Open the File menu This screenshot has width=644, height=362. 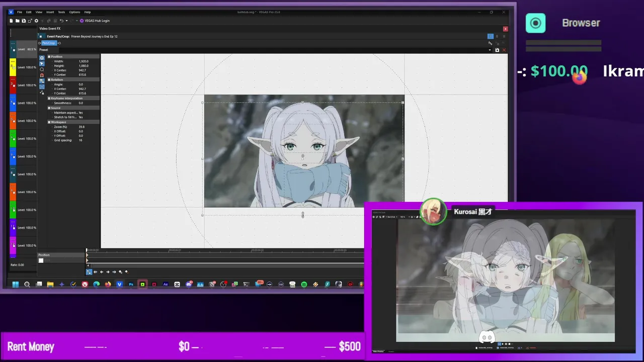[20, 12]
